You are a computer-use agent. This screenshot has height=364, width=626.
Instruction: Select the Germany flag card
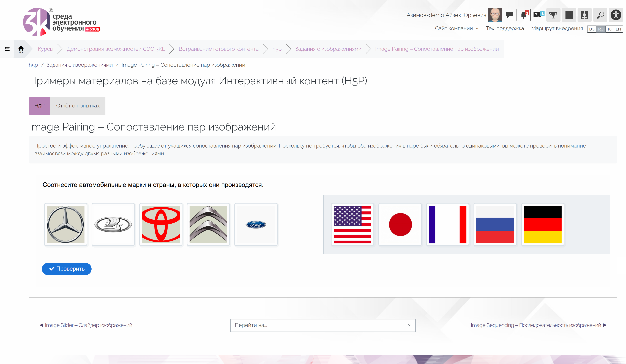[543, 224]
